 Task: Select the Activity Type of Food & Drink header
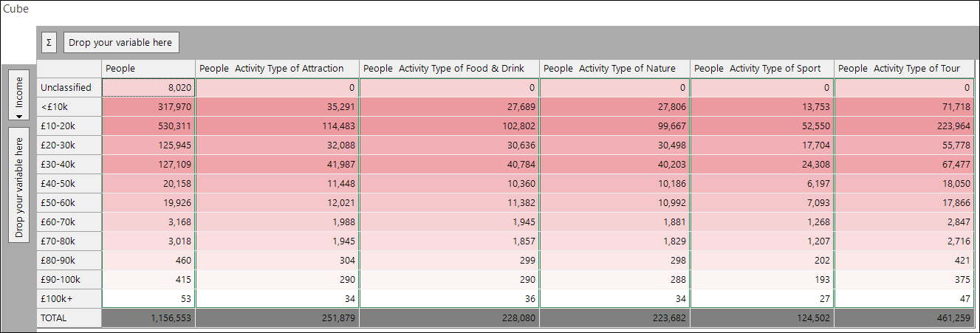coord(450,68)
